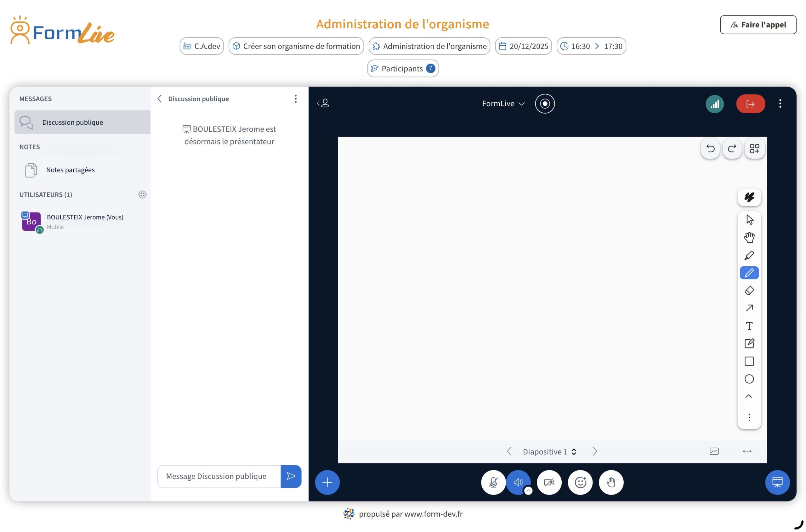Type in the Message Discussion publique field
Image resolution: width=806 pixels, height=532 pixels.
219,476
